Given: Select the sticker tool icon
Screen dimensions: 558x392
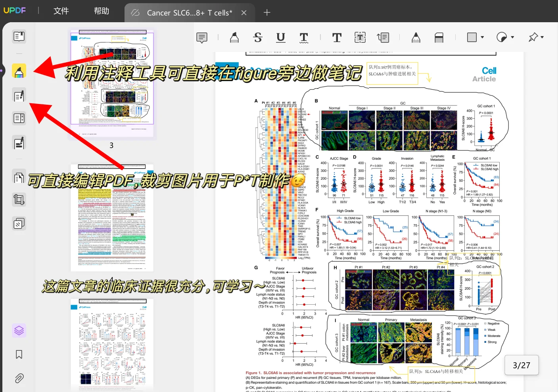Looking at the screenshot, I should [502, 37].
